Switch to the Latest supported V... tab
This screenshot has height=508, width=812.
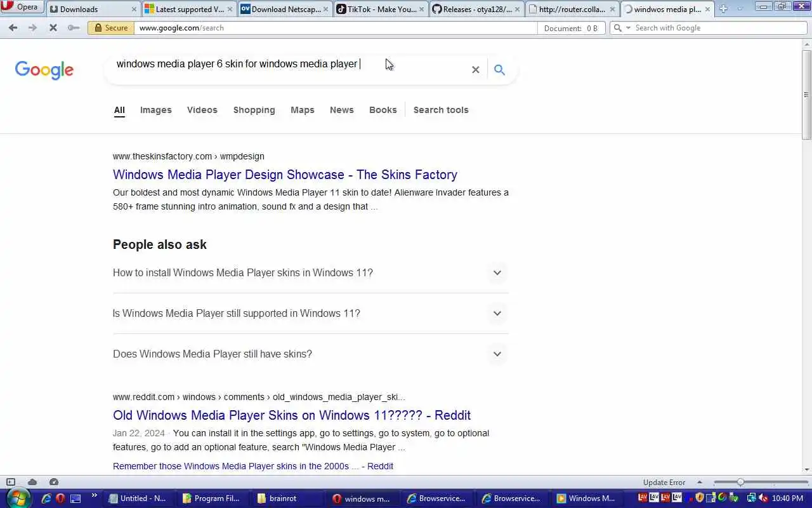pyautogui.click(x=189, y=9)
